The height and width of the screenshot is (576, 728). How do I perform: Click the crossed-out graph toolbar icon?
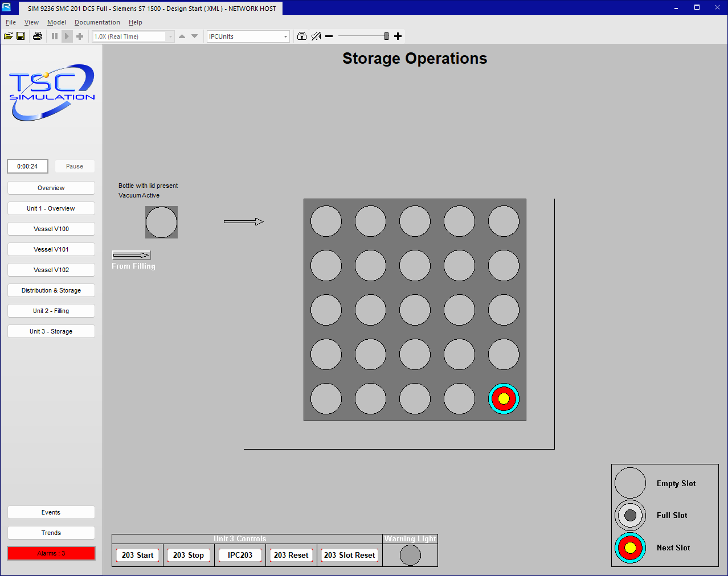point(316,36)
